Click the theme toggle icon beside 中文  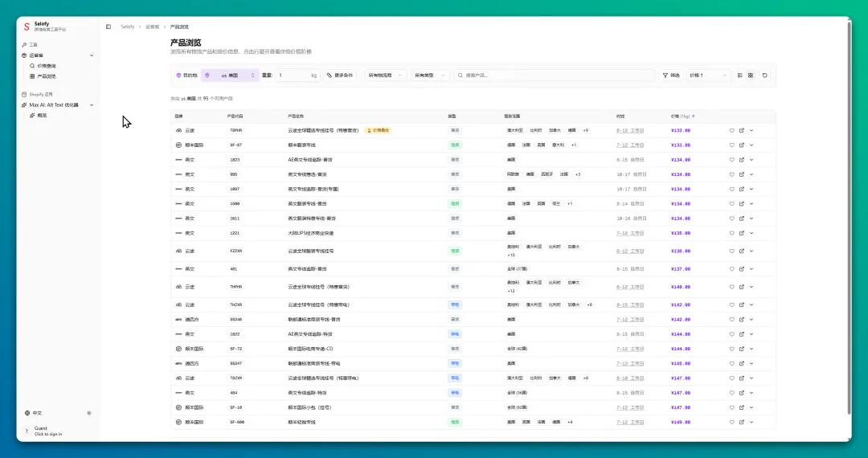[89, 413]
